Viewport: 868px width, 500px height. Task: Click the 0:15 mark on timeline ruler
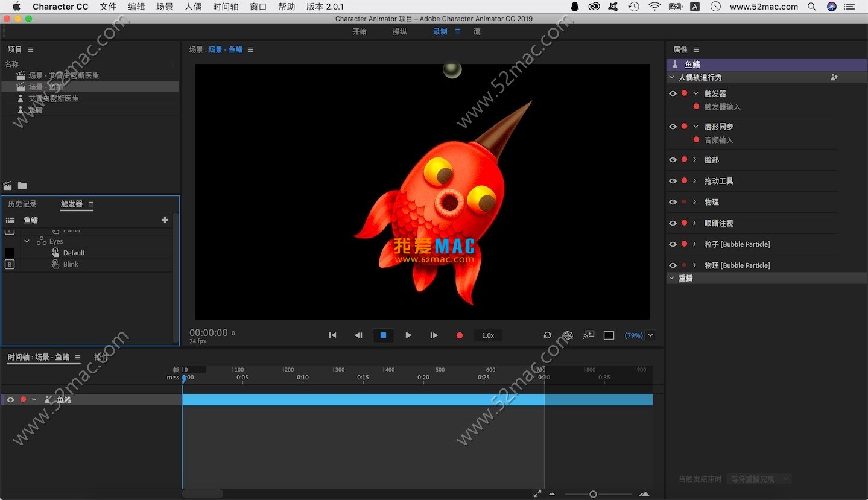pyautogui.click(x=363, y=378)
